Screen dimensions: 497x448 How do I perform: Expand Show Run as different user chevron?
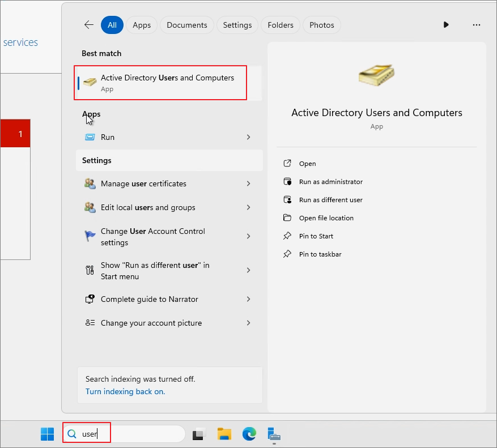[248, 270]
